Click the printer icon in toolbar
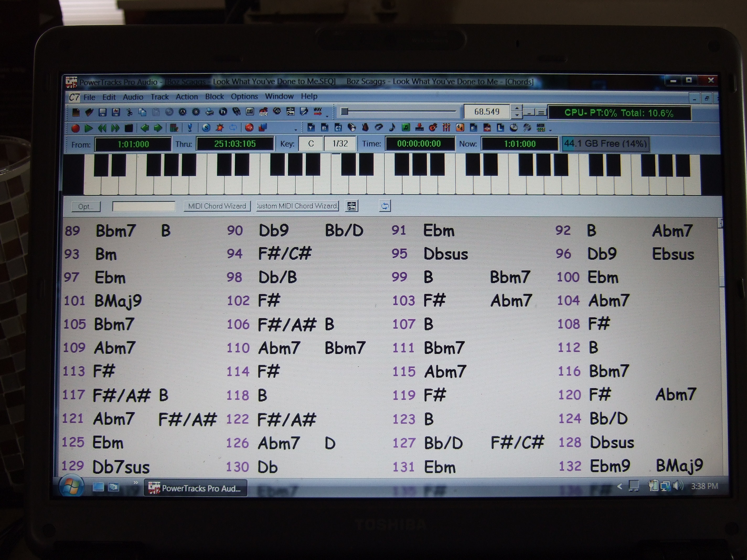Viewport: 747px width, 560px height. click(209, 112)
